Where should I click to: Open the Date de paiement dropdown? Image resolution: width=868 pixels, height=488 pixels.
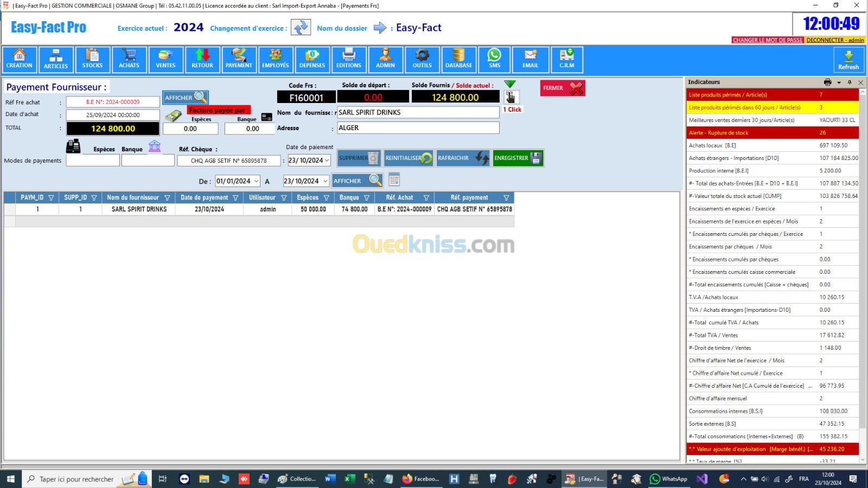tap(327, 160)
